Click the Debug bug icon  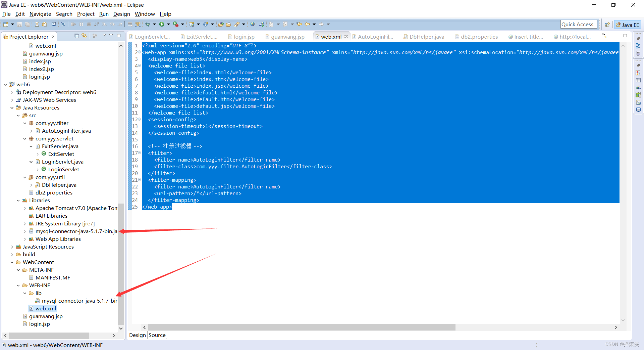tap(148, 24)
